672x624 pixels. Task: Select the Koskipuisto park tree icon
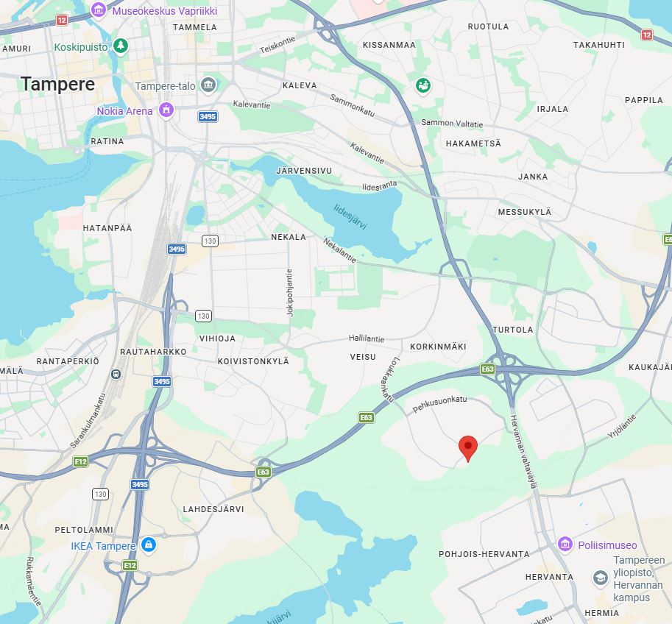tap(121, 46)
